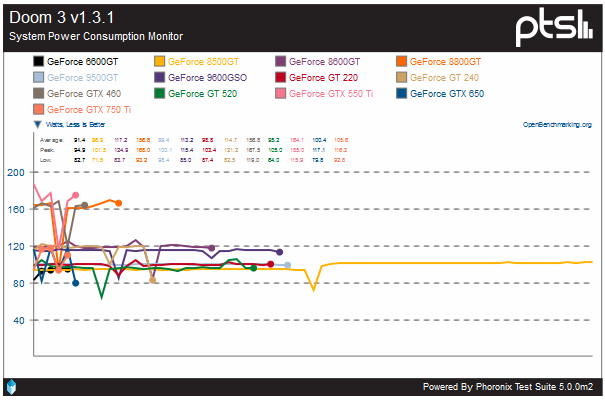Click the pink GeForce GTX 550 Ti swatch
605x400 pixels.
point(281,93)
